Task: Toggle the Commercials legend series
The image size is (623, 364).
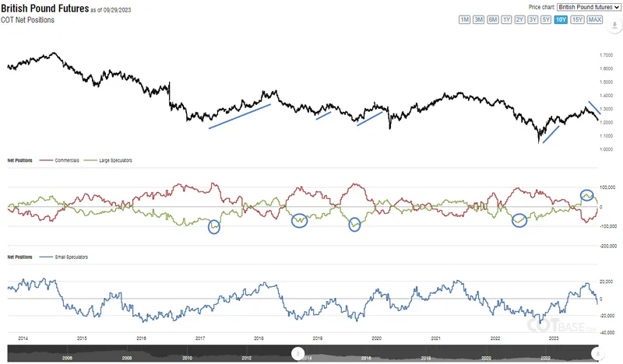Action: (x=59, y=160)
